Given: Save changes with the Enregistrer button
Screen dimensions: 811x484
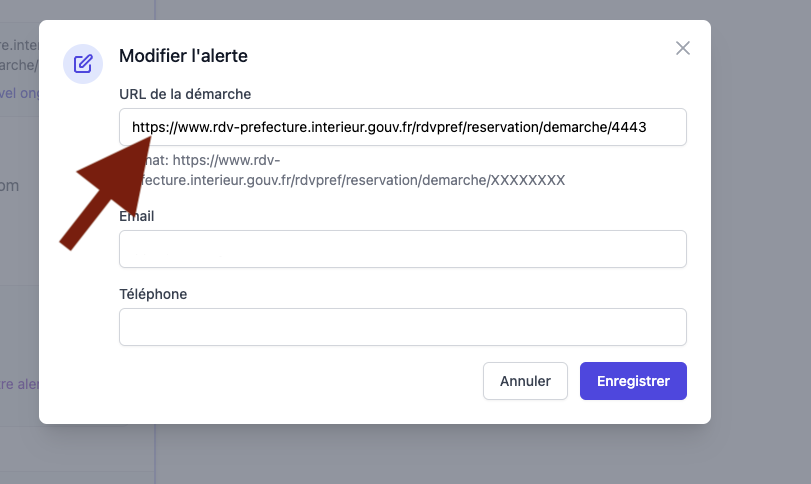Looking at the screenshot, I should click(633, 381).
